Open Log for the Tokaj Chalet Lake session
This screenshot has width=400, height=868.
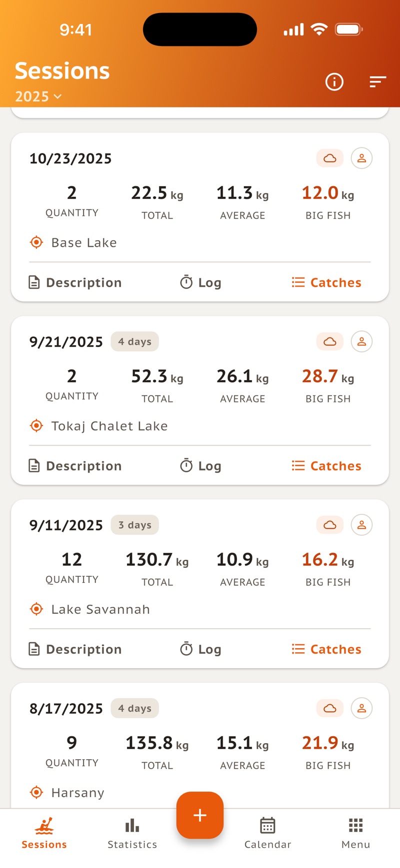click(200, 466)
